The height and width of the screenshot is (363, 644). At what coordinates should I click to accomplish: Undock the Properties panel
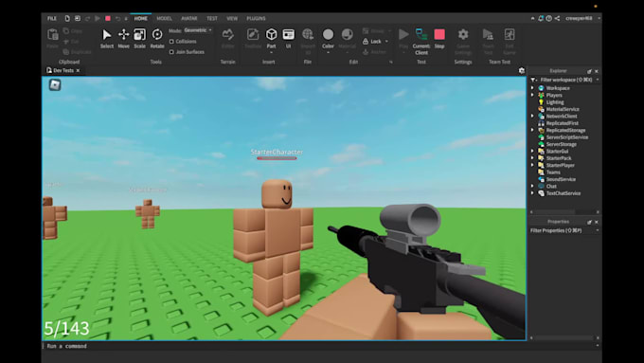pos(589,222)
